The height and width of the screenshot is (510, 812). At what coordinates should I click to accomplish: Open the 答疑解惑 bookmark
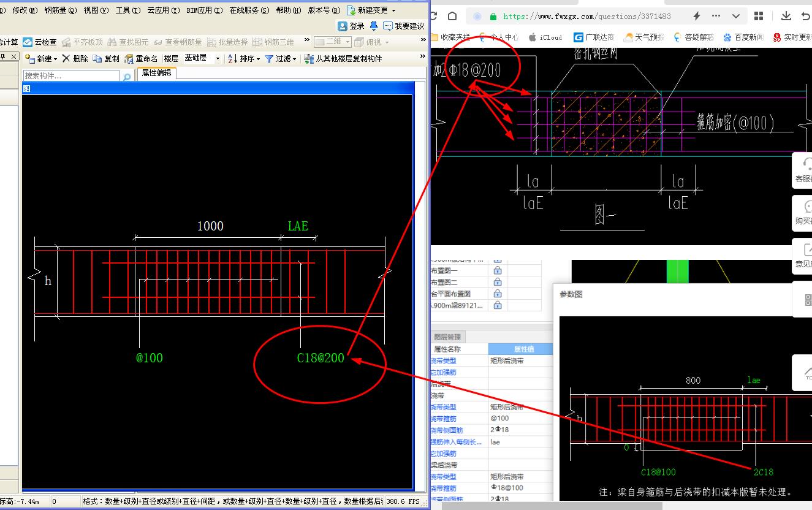694,37
